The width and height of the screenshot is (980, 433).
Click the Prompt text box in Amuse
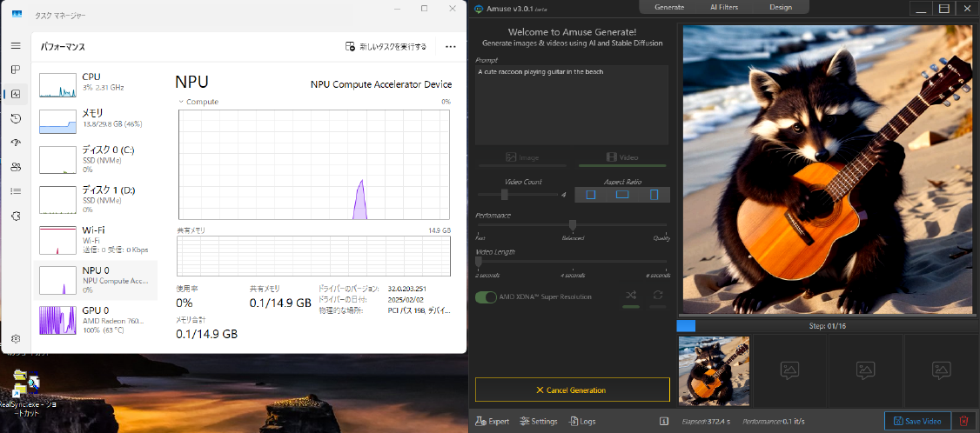coord(572,105)
